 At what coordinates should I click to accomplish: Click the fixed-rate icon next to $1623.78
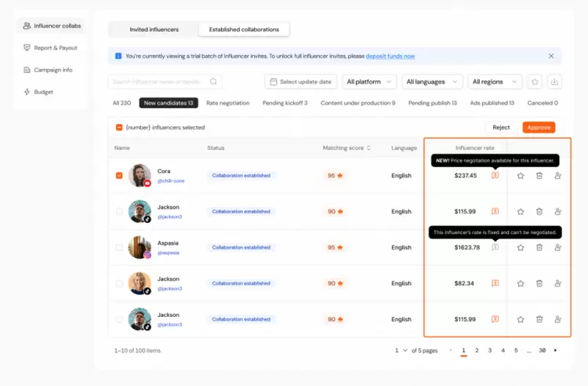(x=495, y=247)
